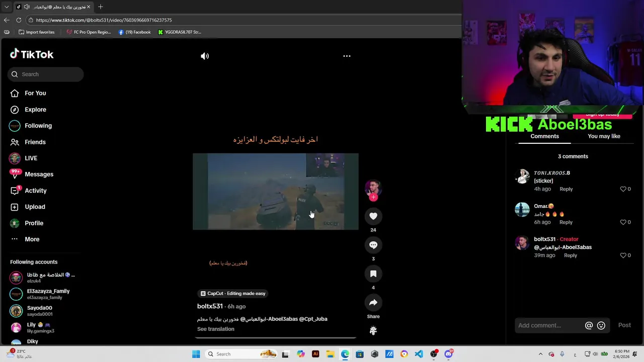Open the Sayoda00 following account
The width and height of the screenshot is (644, 362).
coord(39,311)
